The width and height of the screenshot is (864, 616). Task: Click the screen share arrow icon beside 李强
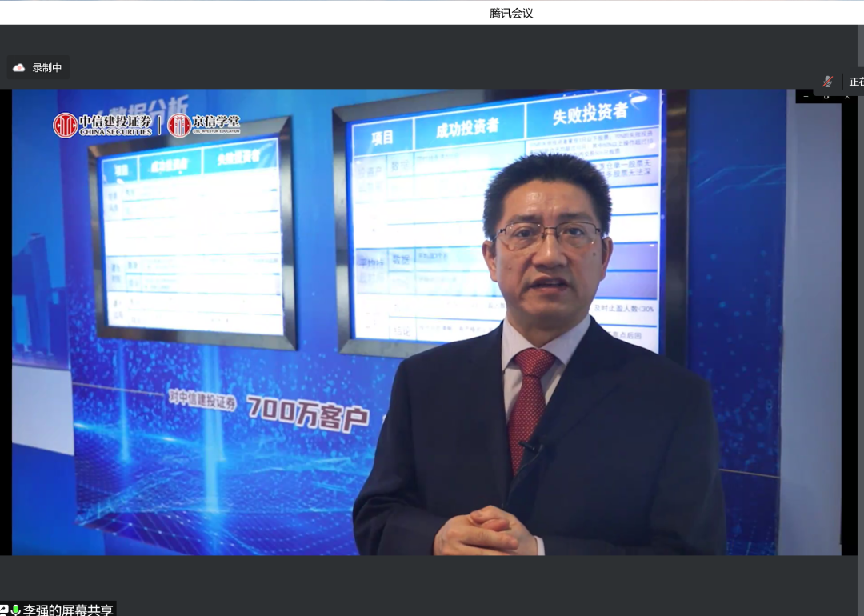4,610
